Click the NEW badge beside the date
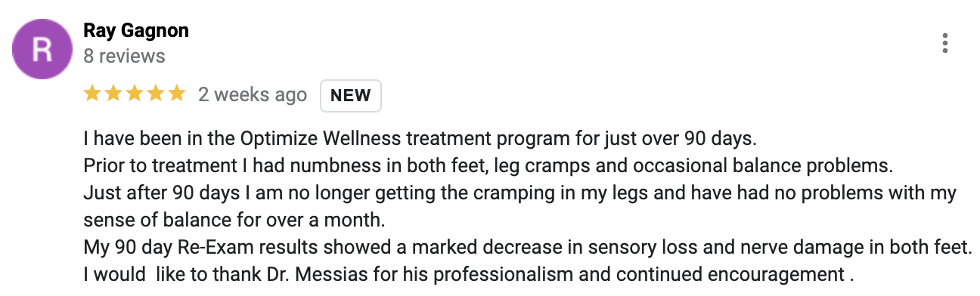 pyautogui.click(x=351, y=95)
